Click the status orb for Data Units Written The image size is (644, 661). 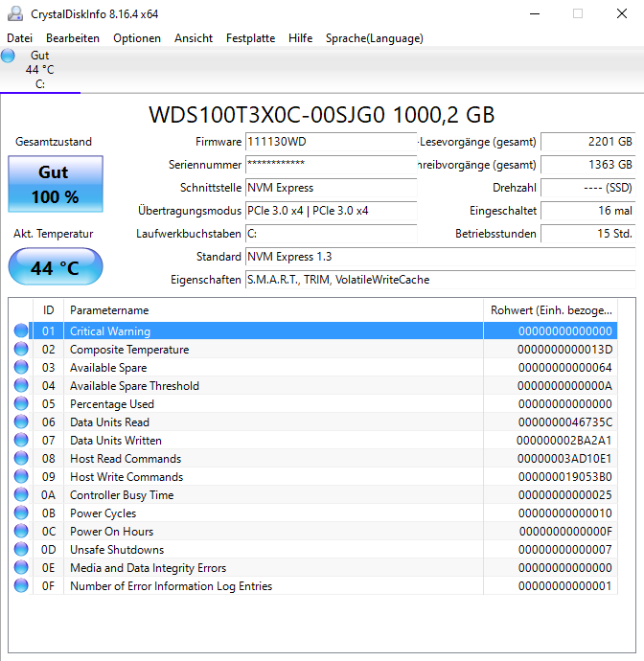pos(21,440)
